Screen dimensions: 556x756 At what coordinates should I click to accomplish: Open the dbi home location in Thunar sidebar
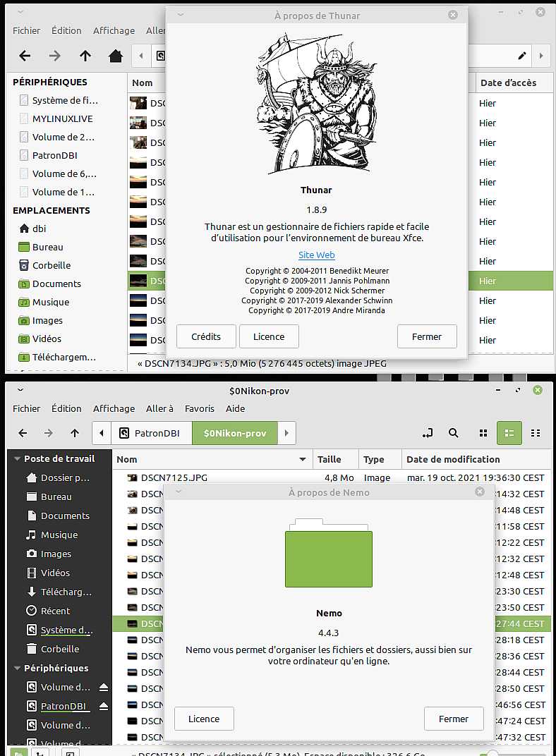[40, 228]
